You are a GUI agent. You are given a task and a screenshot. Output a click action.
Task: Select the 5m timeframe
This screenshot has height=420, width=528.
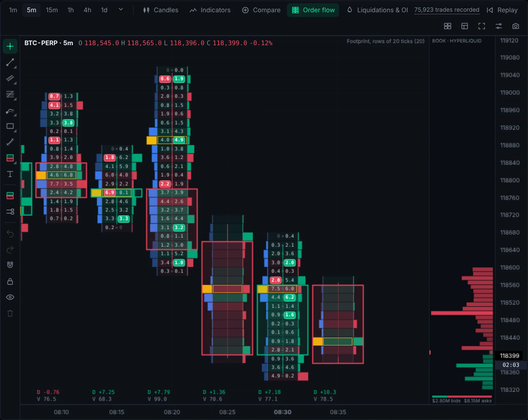tap(31, 10)
